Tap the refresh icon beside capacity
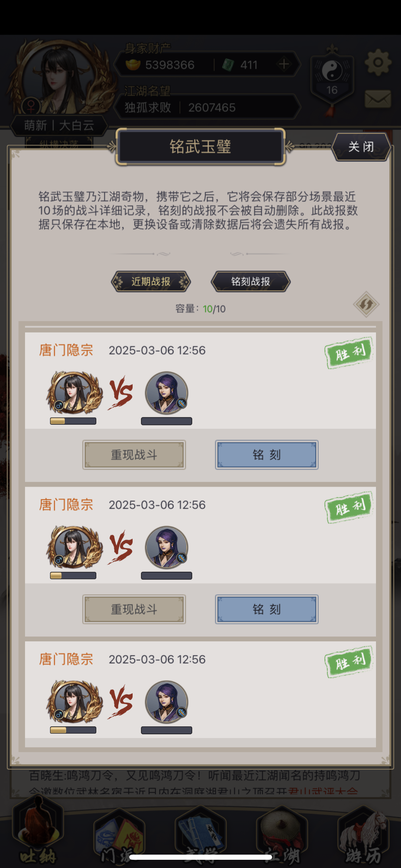 366,304
